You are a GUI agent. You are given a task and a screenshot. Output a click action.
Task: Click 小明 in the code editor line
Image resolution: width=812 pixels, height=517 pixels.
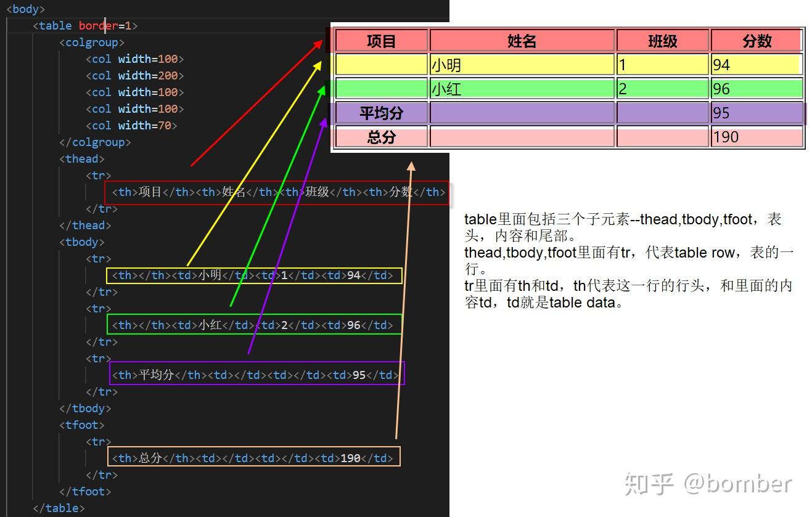coord(210,275)
